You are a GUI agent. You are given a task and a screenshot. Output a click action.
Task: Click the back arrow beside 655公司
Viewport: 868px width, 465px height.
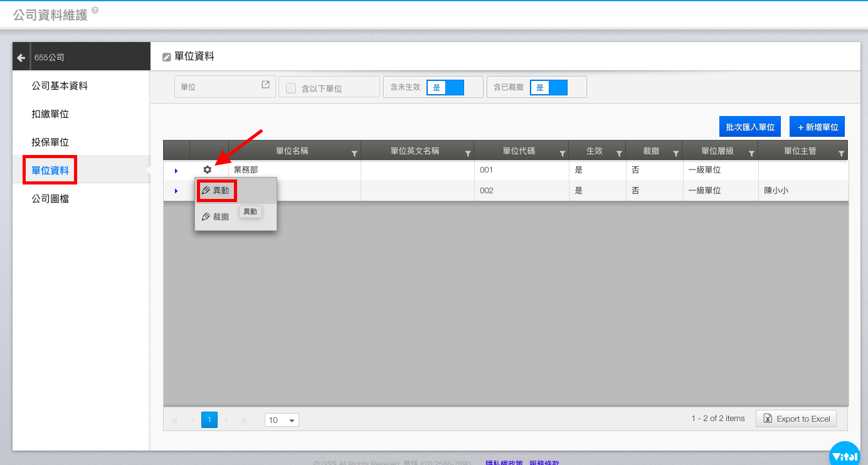pyautogui.click(x=21, y=58)
